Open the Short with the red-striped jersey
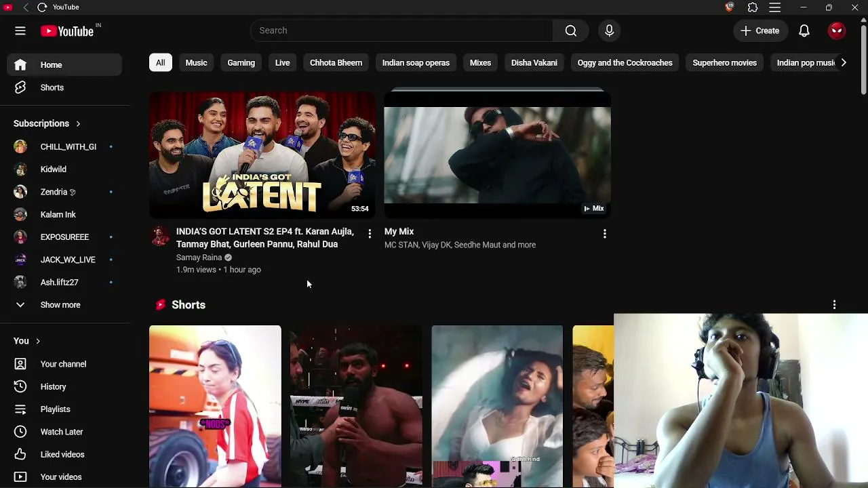868x488 pixels. [x=215, y=407]
